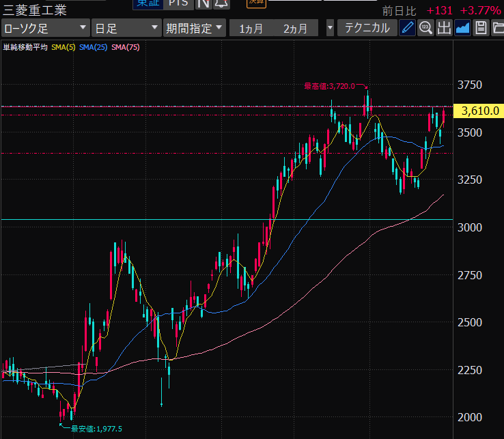Viewport: 504px width, 439px height.
Task: Click the yellow 3,610.0 current price tag
Action: pos(479,111)
